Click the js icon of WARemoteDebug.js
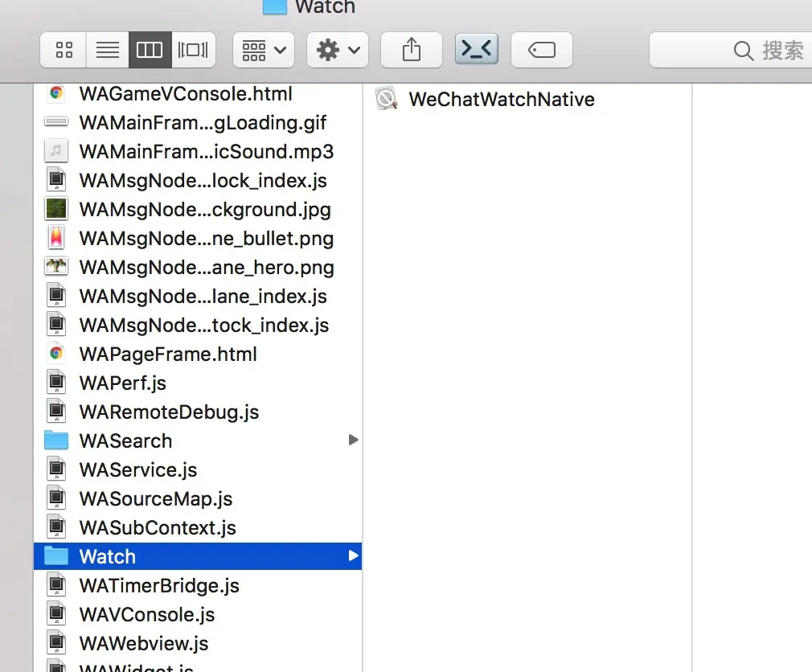 tap(56, 412)
